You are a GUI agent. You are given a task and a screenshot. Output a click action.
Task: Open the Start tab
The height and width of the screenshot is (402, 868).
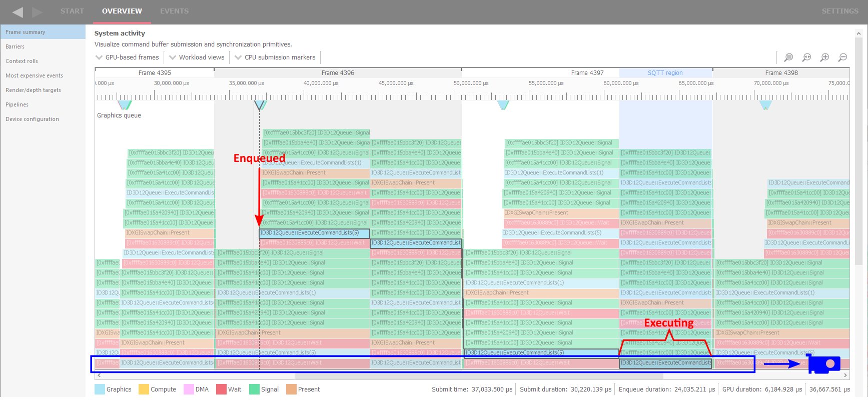click(x=72, y=11)
